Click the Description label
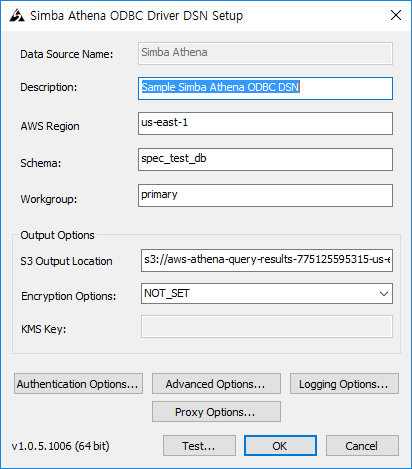412x469 pixels. [49, 87]
